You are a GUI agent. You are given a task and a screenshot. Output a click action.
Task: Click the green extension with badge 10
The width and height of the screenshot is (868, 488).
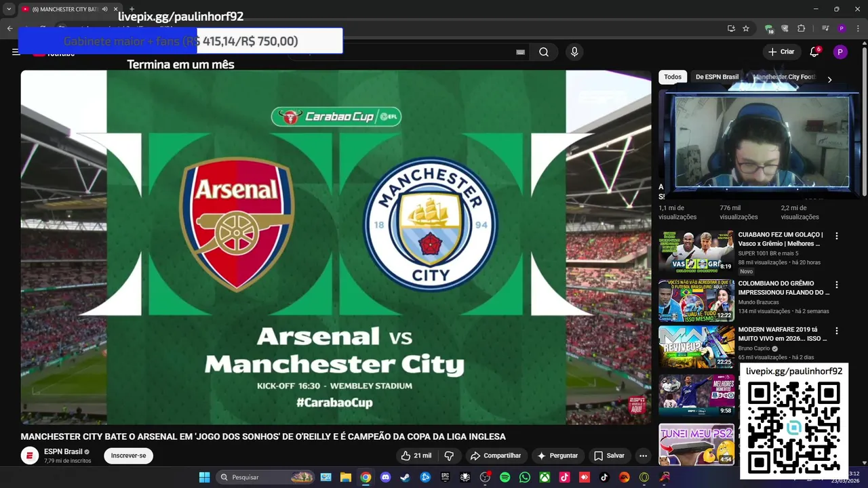click(769, 29)
